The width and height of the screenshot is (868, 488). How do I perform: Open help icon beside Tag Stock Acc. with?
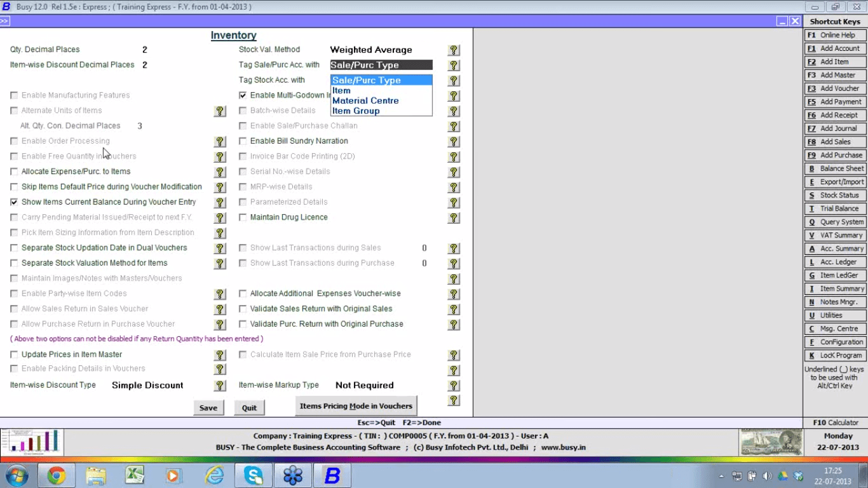pyautogui.click(x=454, y=81)
